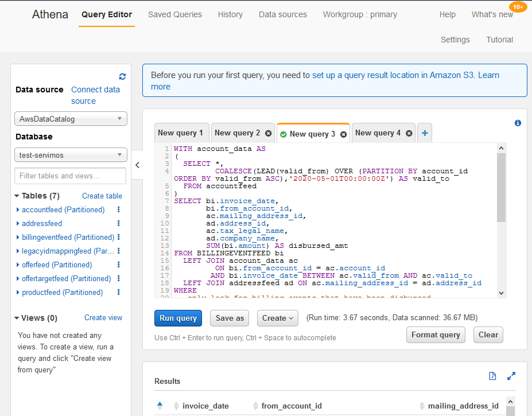532x416 pixels.
Task: Open the info tooltip beside the query tabs
Action: (x=517, y=123)
